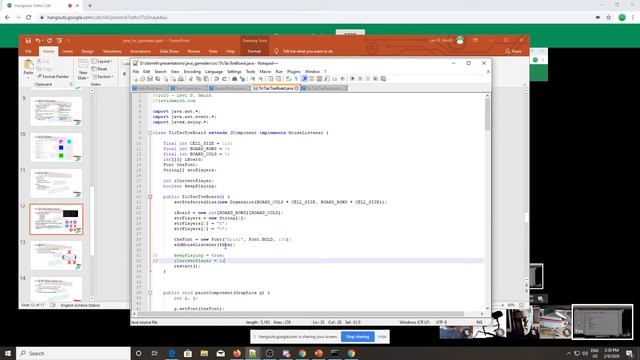Click the Save All icon in Notepad++ toolbar
Screen dimensions: 640x360
click(x=158, y=79)
